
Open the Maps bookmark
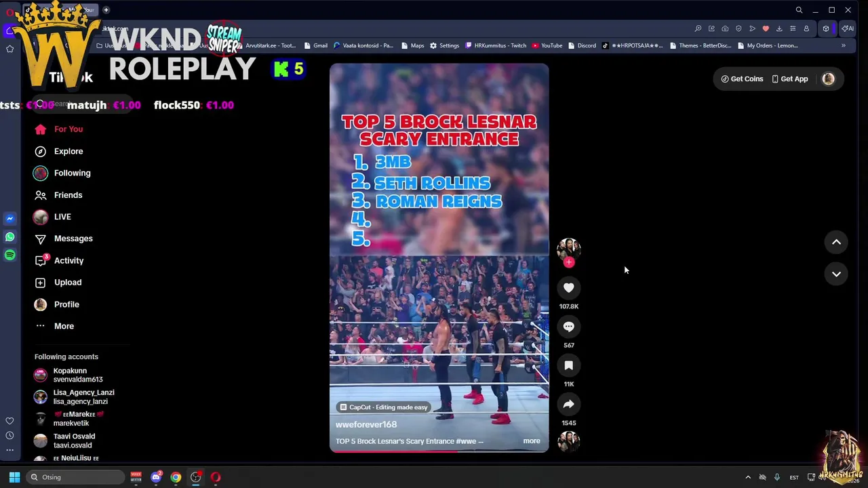click(x=413, y=45)
